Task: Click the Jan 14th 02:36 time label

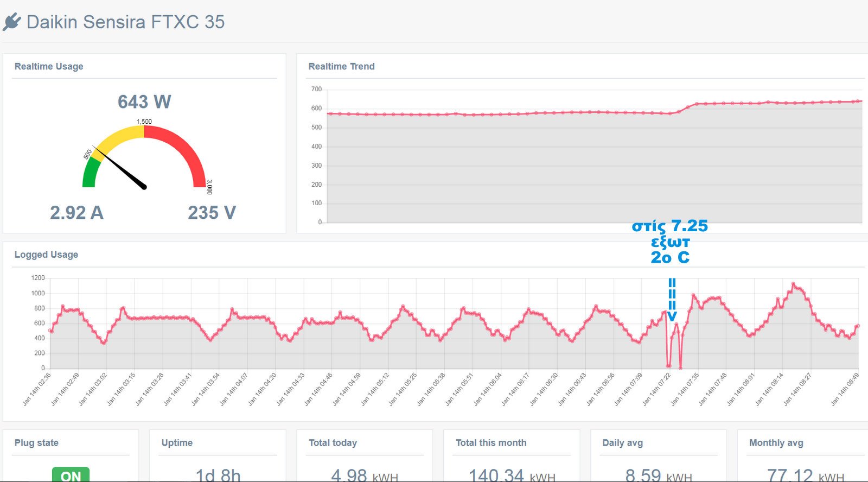Action: (x=36, y=389)
